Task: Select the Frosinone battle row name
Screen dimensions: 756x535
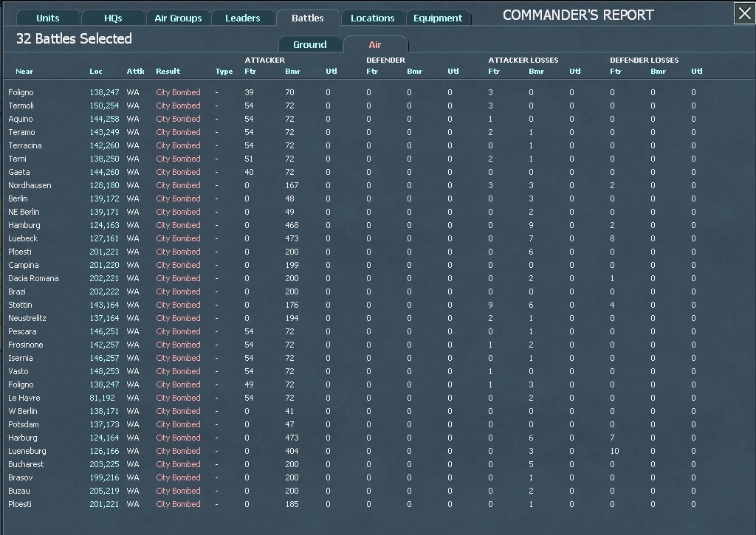Action: [x=26, y=345]
